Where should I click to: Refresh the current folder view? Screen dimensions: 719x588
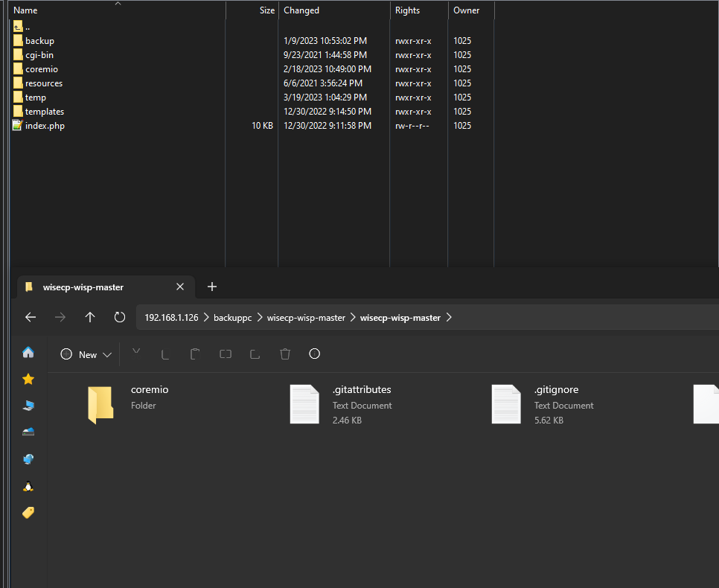click(120, 317)
